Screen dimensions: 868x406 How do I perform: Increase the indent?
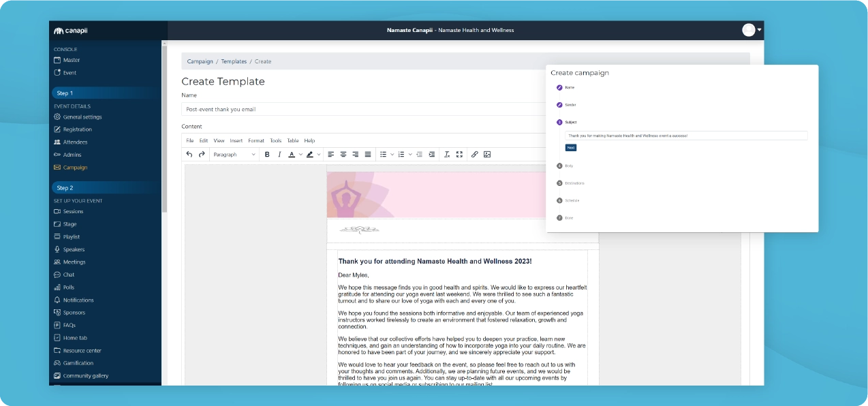pos(432,155)
